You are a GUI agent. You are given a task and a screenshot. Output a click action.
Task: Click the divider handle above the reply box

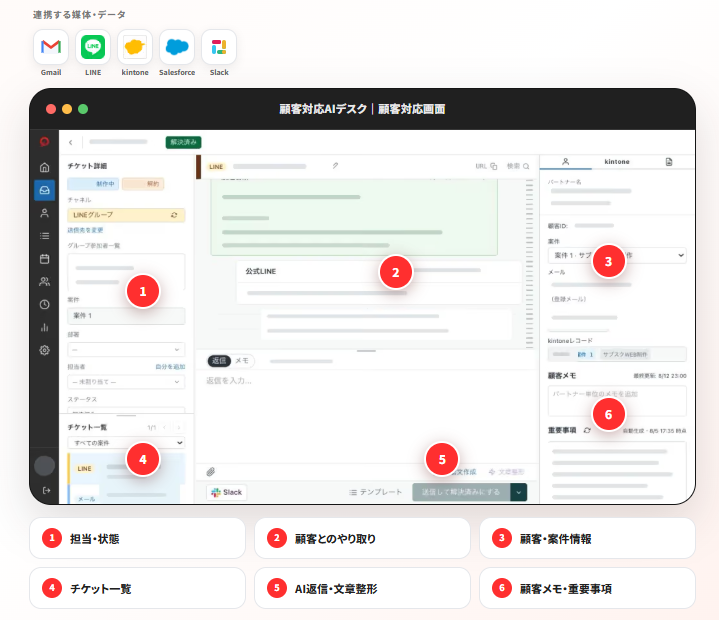tap(366, 351)
